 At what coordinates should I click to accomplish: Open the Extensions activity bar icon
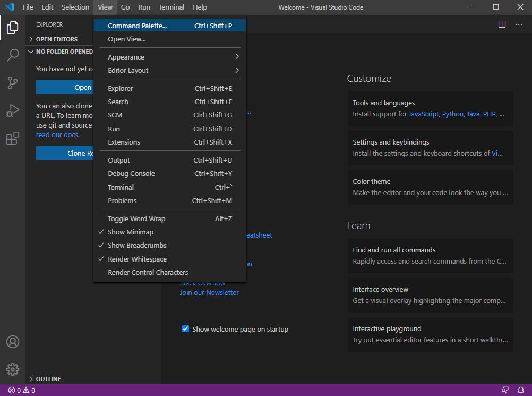point(13,138)
